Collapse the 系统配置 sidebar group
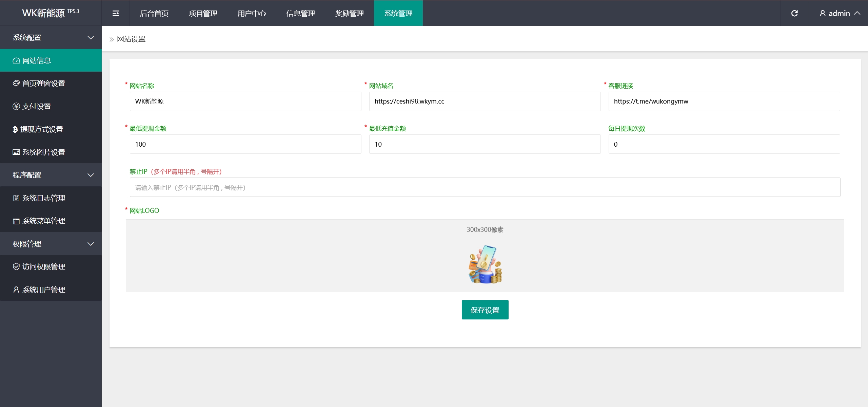 [x=51, y=38]
